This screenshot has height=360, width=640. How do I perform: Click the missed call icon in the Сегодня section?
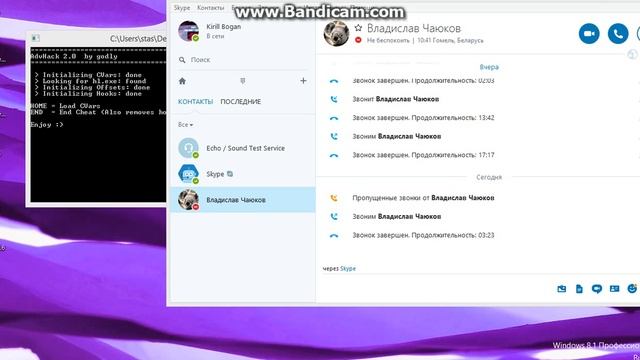(x=334, y=198)
